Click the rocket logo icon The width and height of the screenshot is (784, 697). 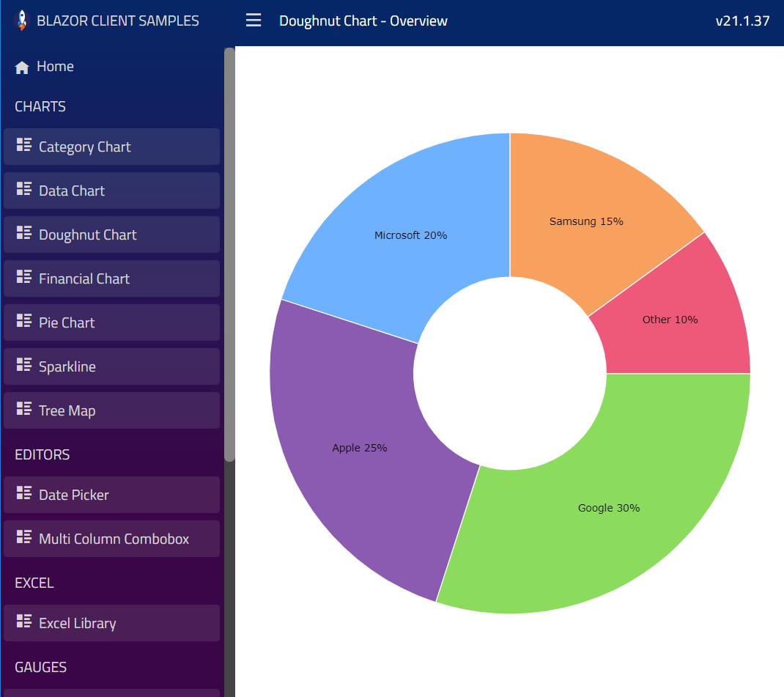[21, 21]
